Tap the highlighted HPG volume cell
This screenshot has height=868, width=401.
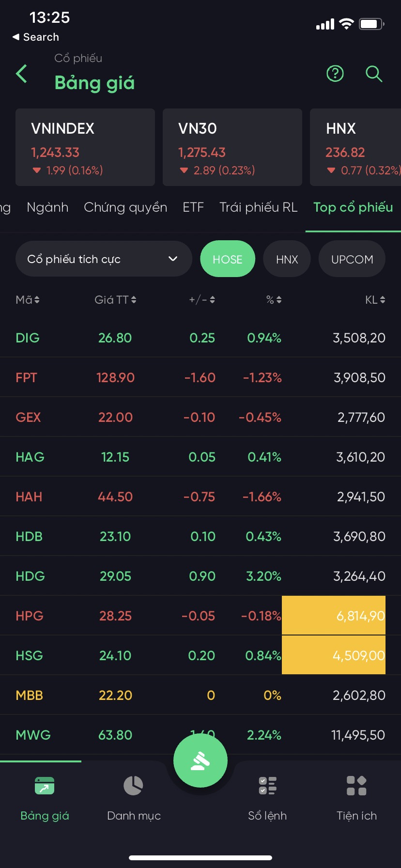334,616
